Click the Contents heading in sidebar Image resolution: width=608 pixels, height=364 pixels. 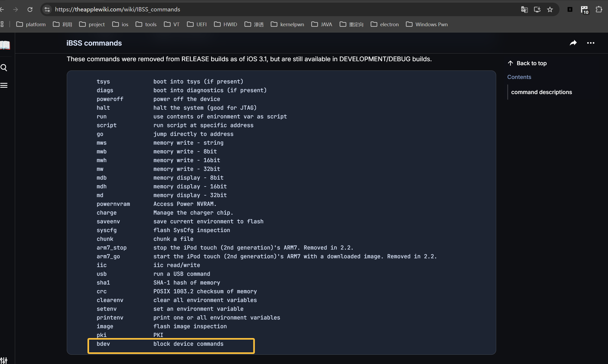click(519, 77)
